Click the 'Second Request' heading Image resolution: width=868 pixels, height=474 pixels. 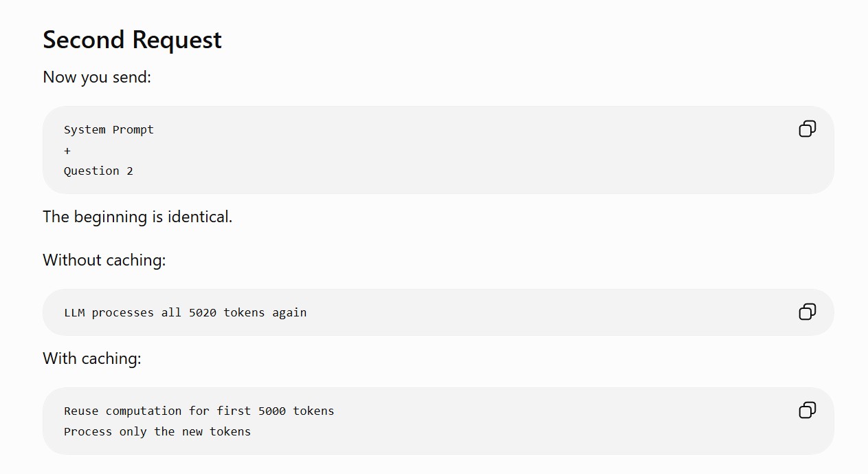click(132, 39)
